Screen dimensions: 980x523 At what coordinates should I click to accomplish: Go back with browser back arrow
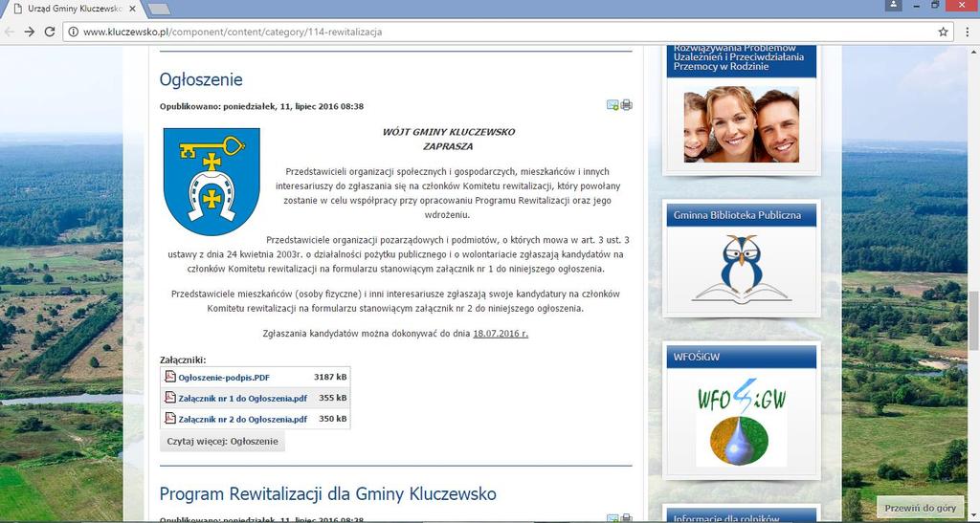coord(9,32)
